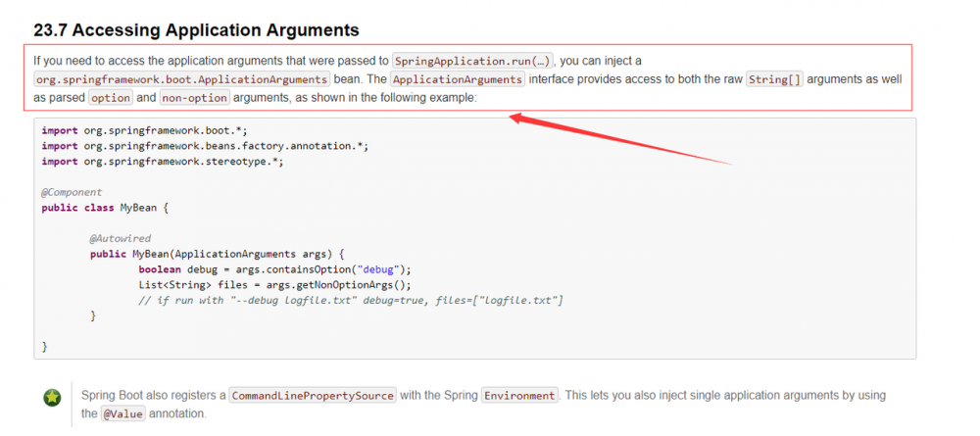980x436 pixels.
Task: Click the inline code "SpringApplication.run(…)"
Action: click(473, 61)
